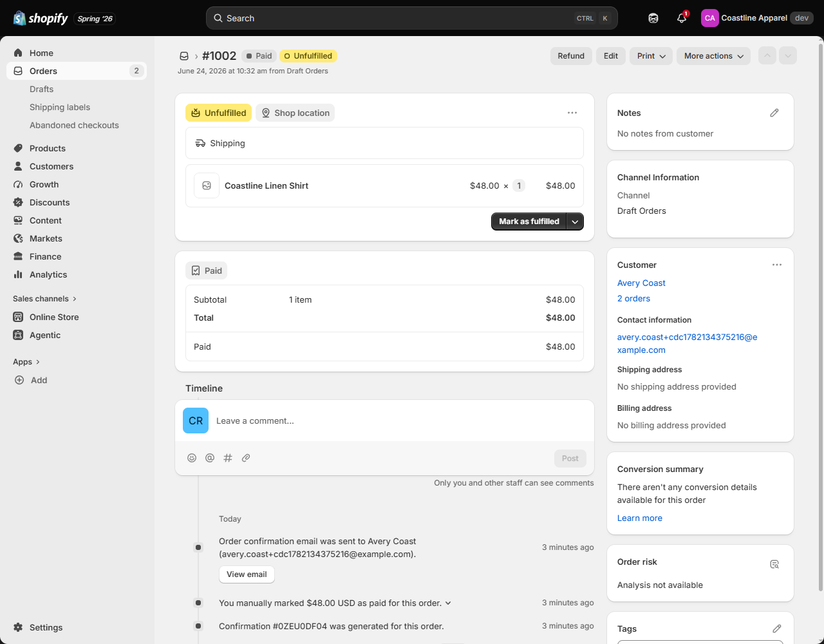Click the Edit order button
The image size is (824, 644).
611,56
